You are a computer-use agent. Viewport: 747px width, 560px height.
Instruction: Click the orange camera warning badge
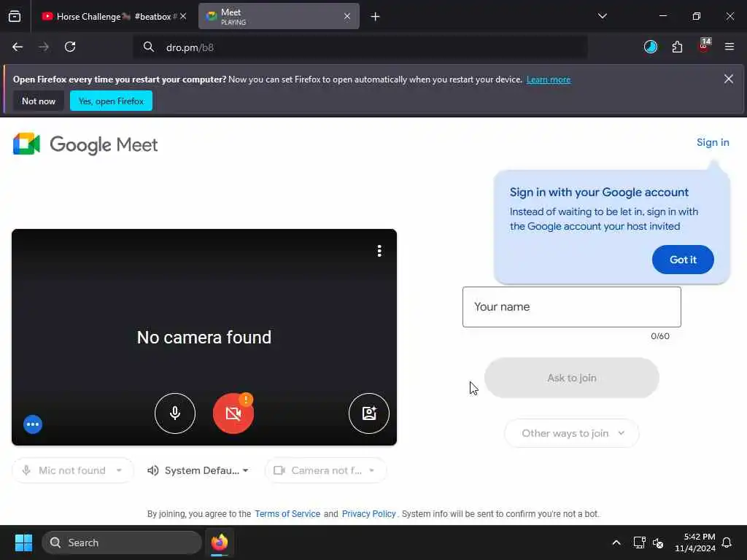pyautogui.click(x=246, y=399)
